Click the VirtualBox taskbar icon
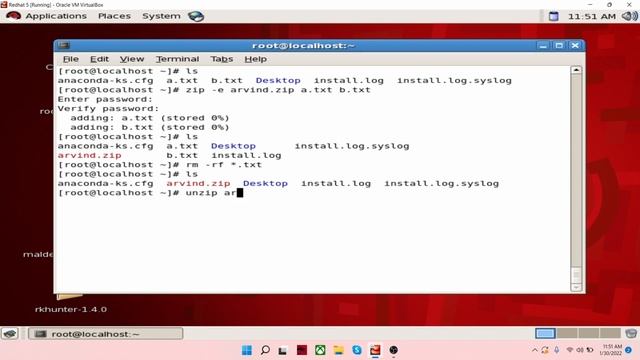The image size is (640, 360). click(375, 350)
